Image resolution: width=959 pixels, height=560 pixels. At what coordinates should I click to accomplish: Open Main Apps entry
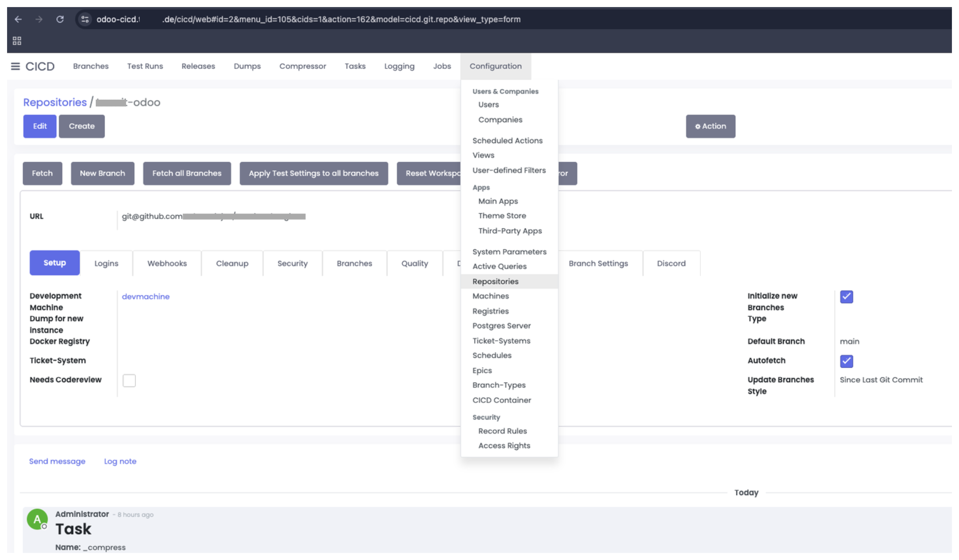509,201
